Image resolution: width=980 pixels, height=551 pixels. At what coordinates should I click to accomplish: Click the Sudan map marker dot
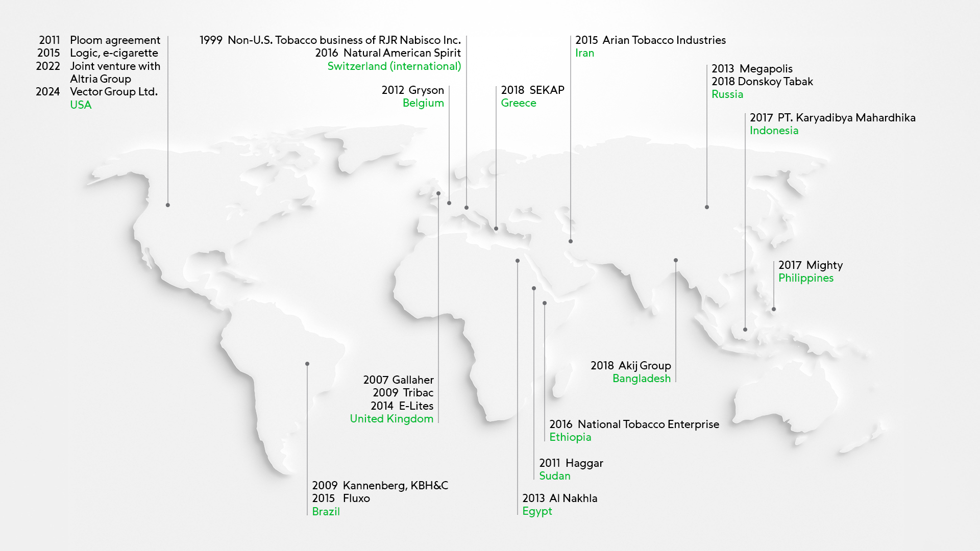coord(534,288)
